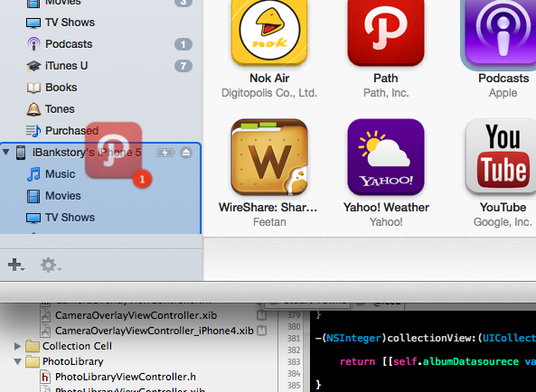Expand the Collection Cell folder in Xcode
This screenshot has width=536, height=392.
17,346
